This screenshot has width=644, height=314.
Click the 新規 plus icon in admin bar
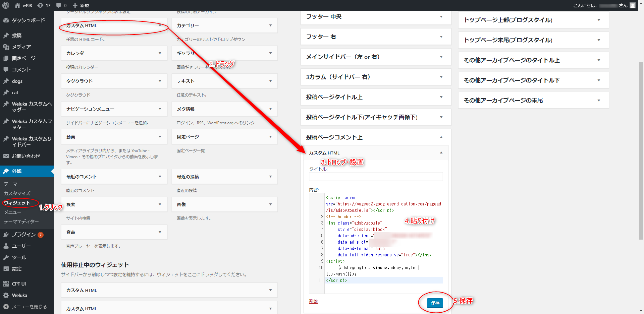[x=75, y=5]
